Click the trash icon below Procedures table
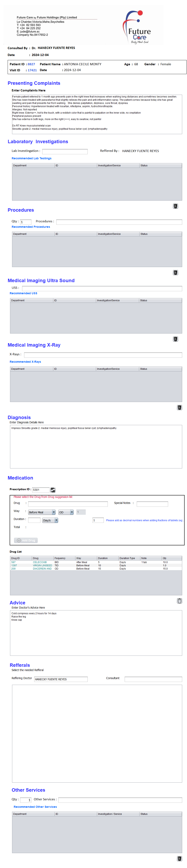This screenshot has width=187, height=868. click(x=175, y=273)
